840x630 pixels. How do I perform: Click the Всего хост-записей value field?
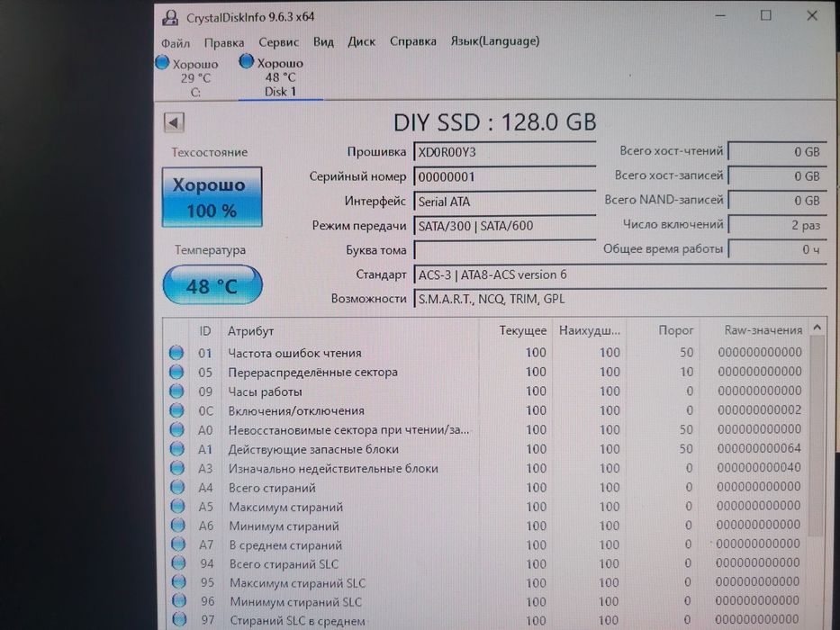point(777,176)
